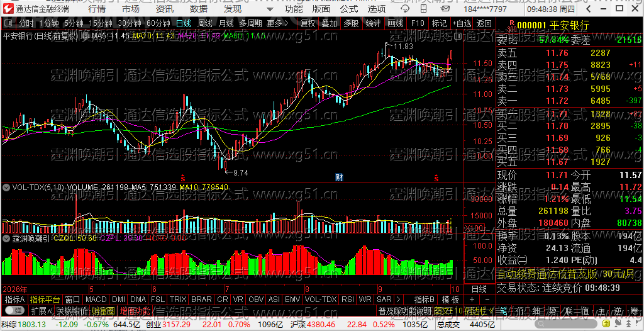Switch to 周线 weekly chart
Screen dimensions: 644x331
point(205,23)
